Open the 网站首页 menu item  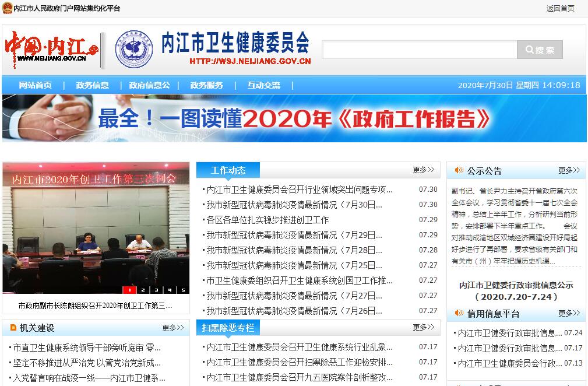pos(35,85)
